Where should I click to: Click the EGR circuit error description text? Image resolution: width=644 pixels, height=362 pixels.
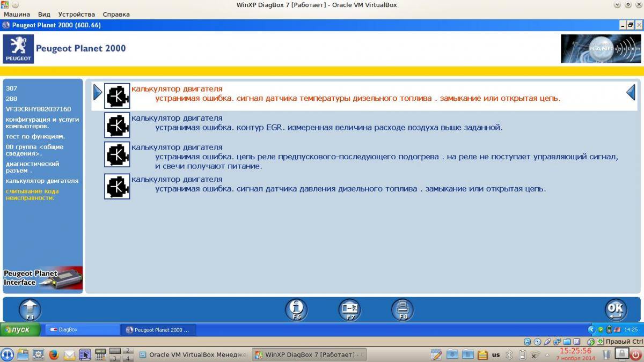[328, 128]
